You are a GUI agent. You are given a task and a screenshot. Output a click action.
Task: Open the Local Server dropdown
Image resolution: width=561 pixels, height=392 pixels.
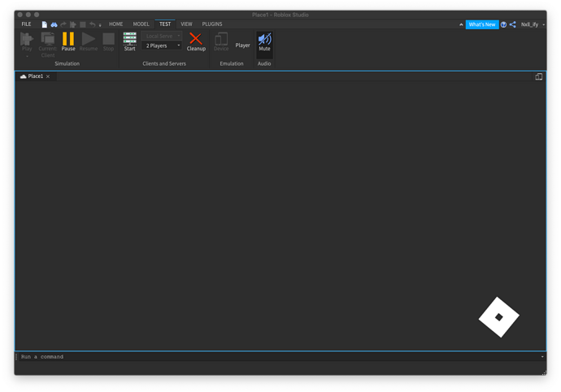click(162, 36)
